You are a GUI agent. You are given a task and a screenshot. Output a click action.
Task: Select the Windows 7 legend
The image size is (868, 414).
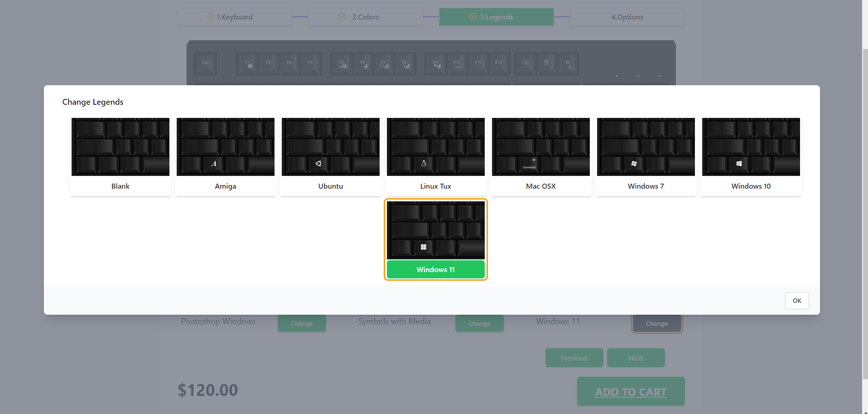coord(646,156)
